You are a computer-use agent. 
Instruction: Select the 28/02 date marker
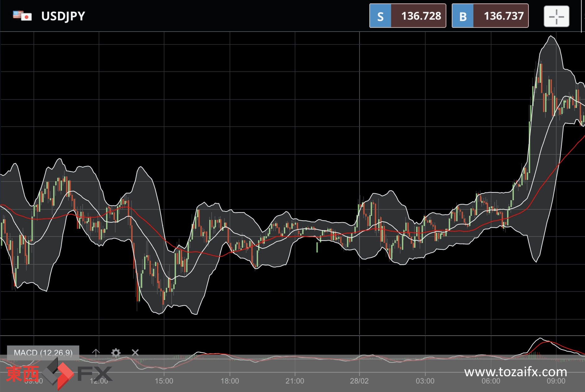pos(359,381)
